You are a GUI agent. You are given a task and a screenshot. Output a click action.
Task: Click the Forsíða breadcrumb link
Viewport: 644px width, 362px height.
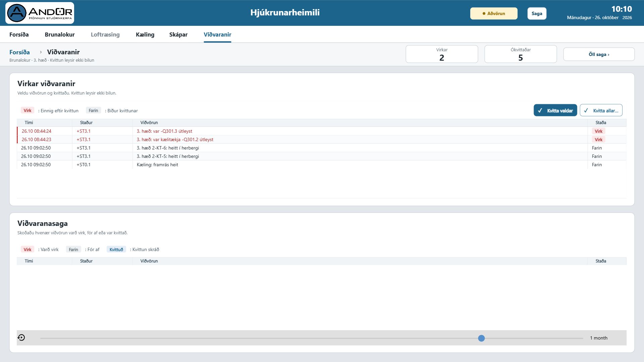click(19, 52)
